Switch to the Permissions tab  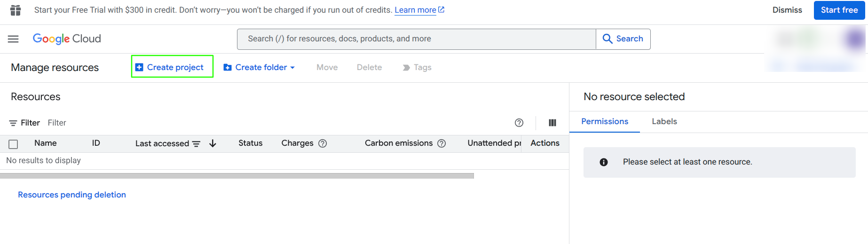pos(605,121)
